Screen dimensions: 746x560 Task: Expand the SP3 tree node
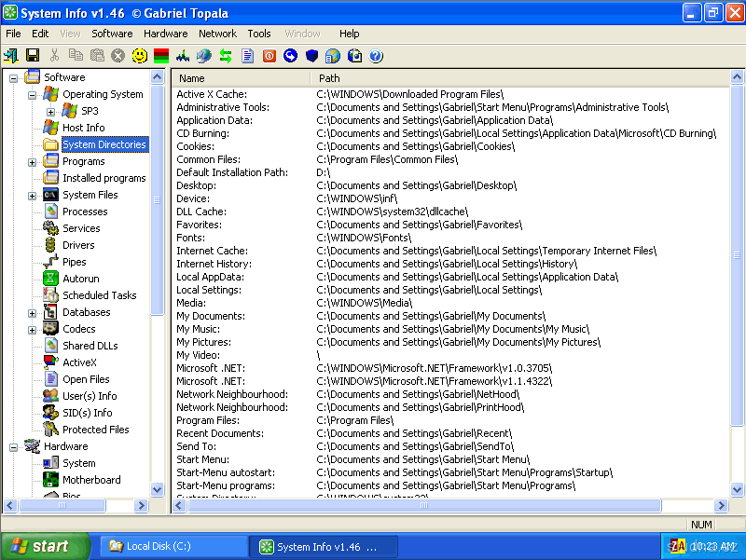[x=51, y=111]
